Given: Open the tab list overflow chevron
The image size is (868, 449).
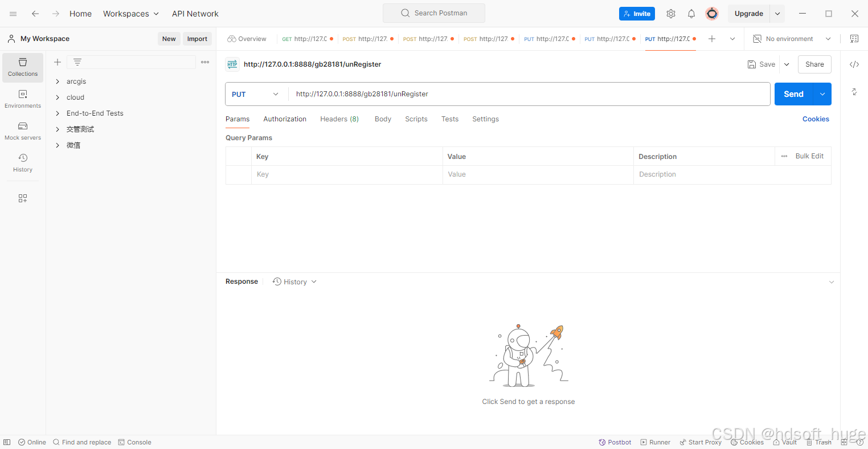Looking at the screenshot, I should click(x=732, y=39).
